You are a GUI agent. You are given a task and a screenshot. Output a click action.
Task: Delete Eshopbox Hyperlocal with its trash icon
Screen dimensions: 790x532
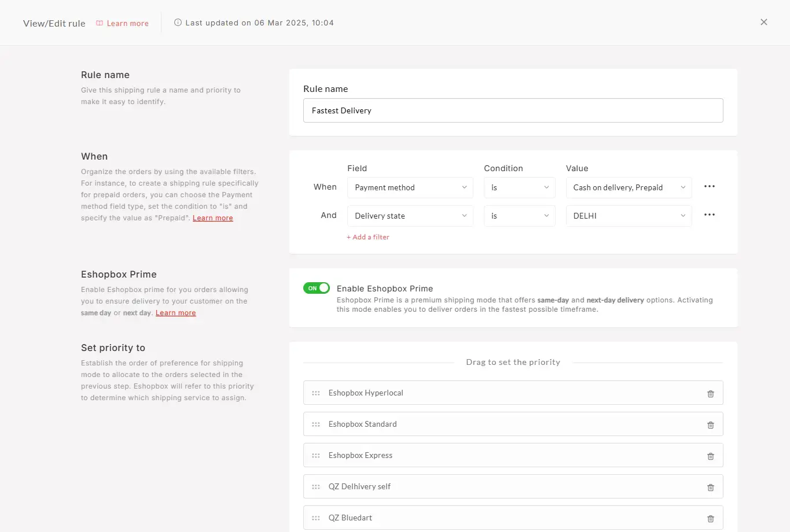[711, 393]
